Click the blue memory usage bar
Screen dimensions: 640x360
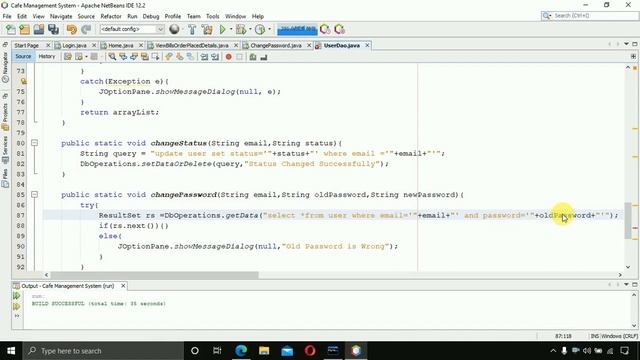coord(297,29)
